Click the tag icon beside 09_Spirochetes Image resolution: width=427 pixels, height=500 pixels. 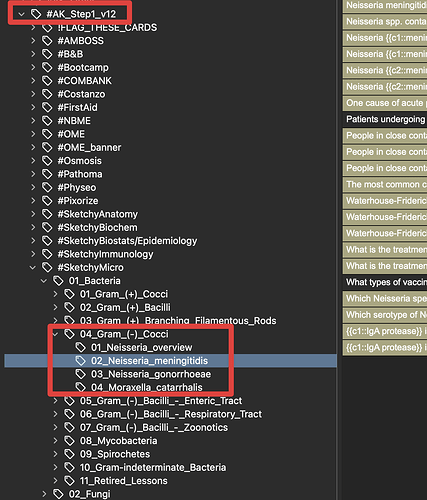click(69, 454)
